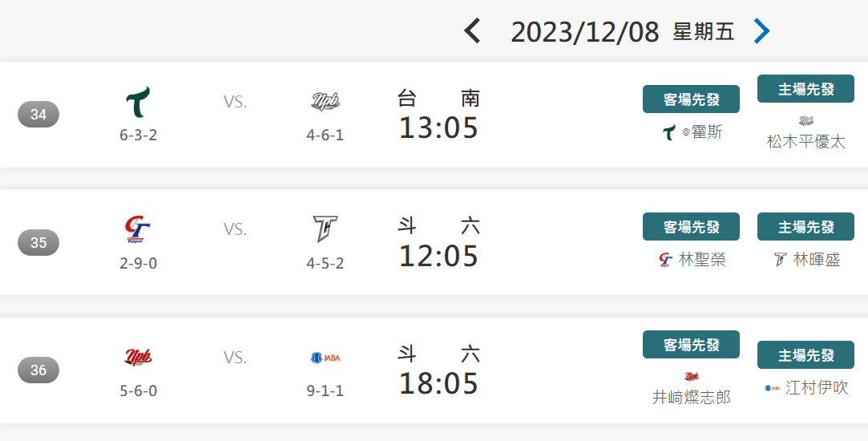The image size is (868, 441).
Task: Open starting pitcher 江村伊吹 link
Action: 817,387
